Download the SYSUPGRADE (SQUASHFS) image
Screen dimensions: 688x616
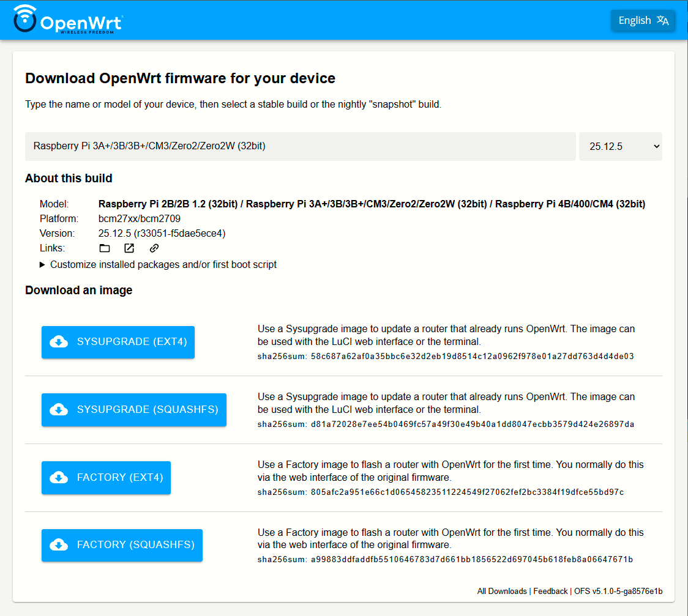134,409
